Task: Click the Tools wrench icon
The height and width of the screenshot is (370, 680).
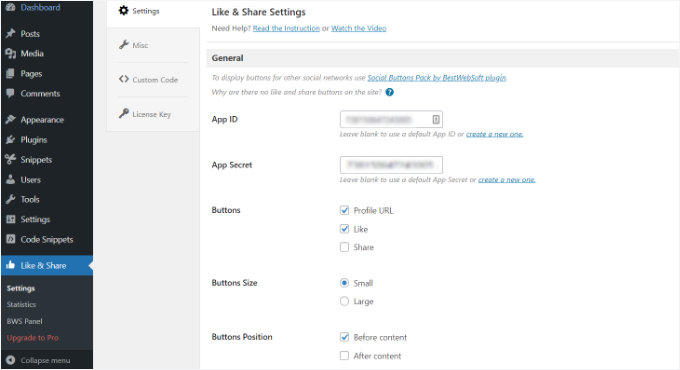Action: [10, 199]
